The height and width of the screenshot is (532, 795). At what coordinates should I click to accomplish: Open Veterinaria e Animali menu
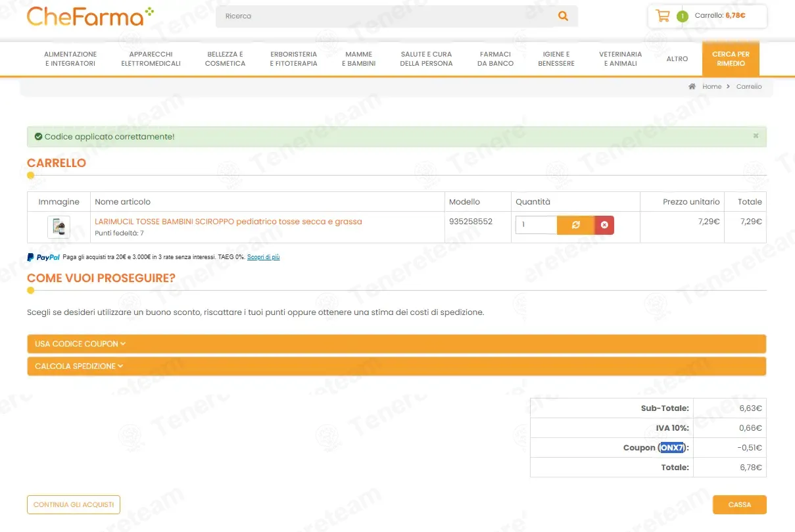coord(620,59)
